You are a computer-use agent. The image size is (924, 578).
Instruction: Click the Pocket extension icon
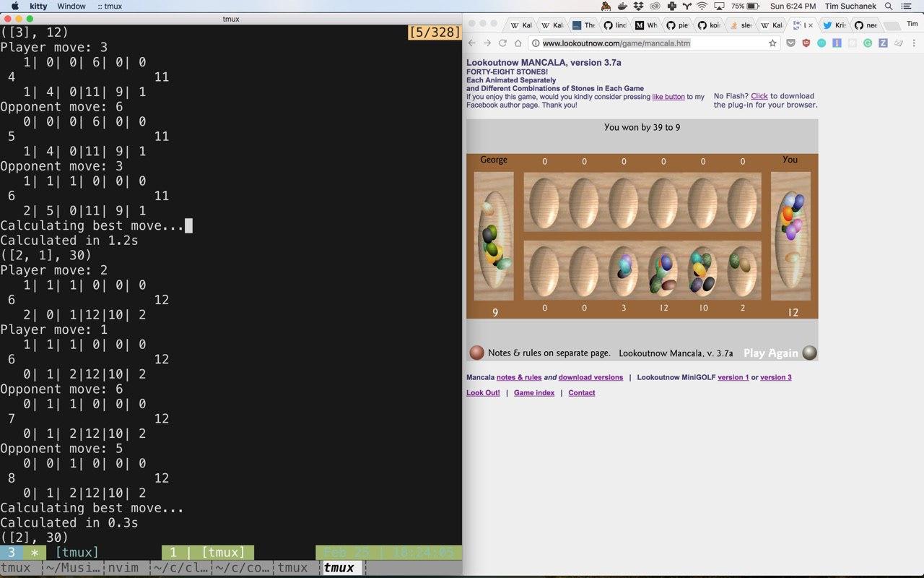[x=790, y=43]
